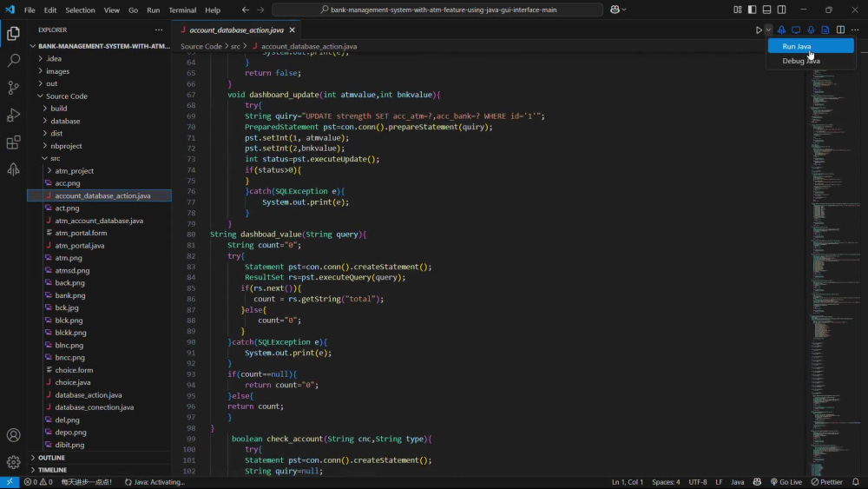868x489 pixels.
Task: Toggle the bottom panel
Action: click(766, 10)
